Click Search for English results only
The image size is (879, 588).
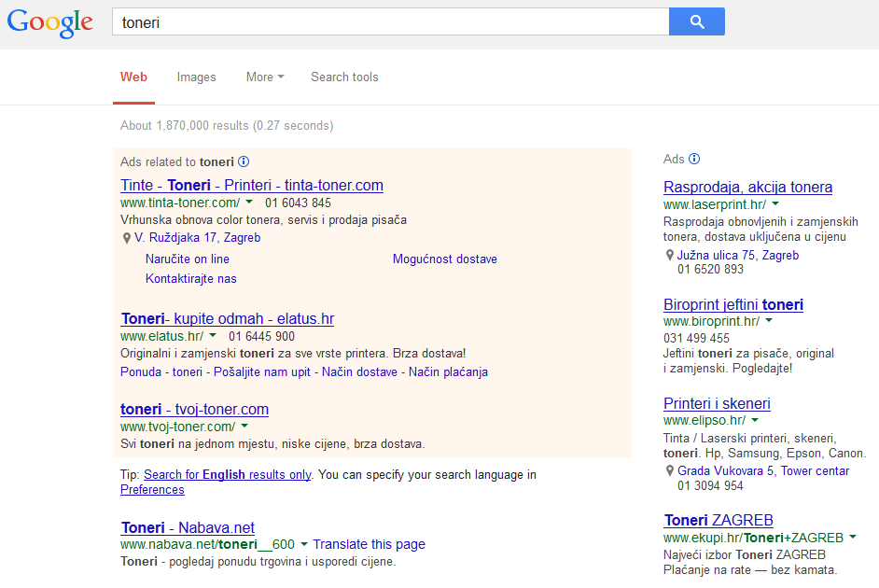click(227, 475)
